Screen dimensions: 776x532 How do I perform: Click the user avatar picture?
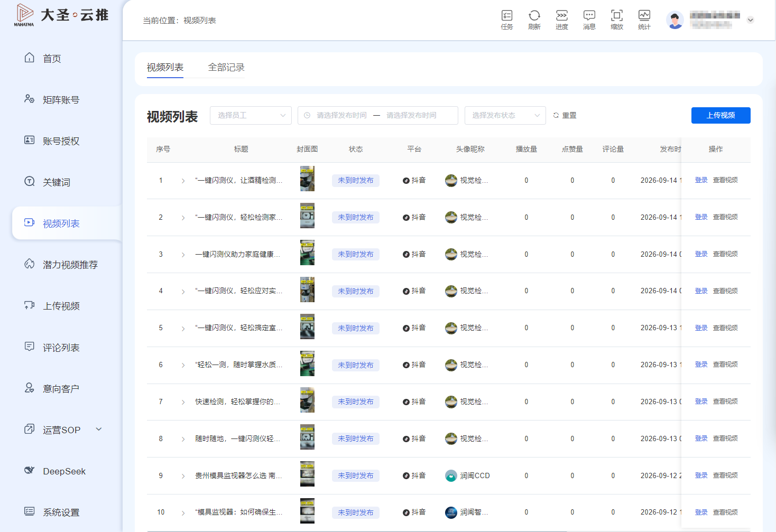tap(675, 20)
